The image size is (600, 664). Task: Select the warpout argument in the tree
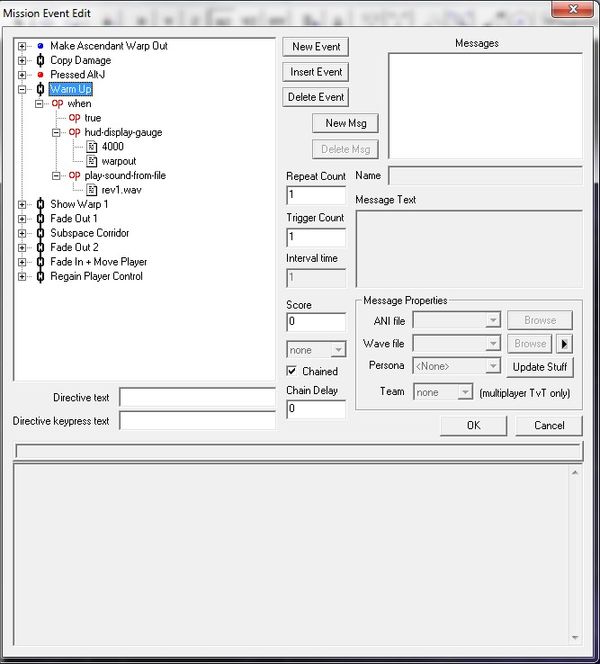pos(119,161)
